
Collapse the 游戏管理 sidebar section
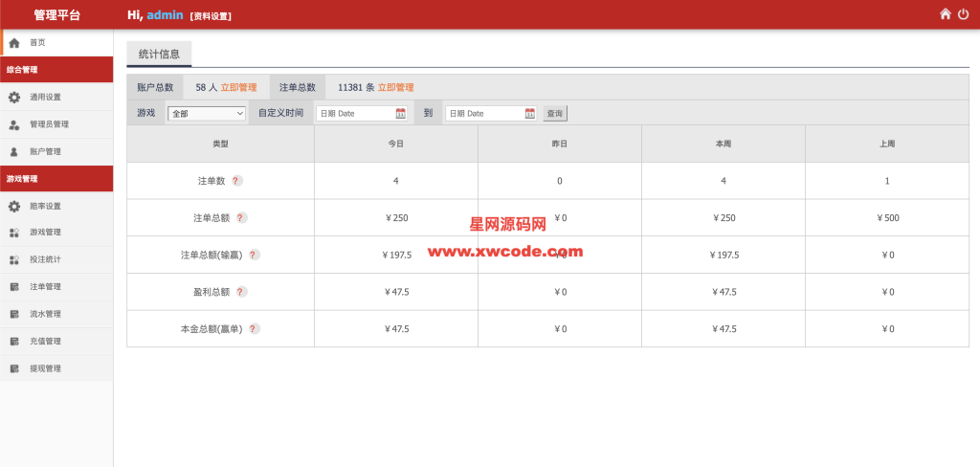click(56, 179)
